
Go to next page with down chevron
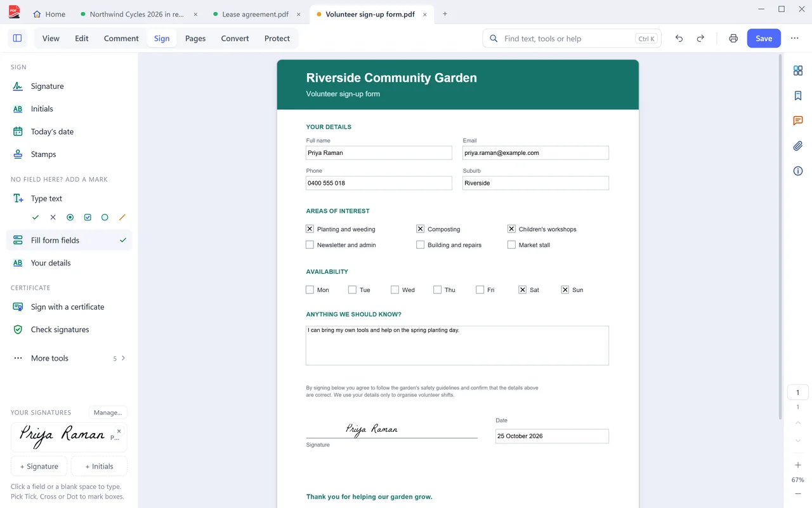point(798,441)
